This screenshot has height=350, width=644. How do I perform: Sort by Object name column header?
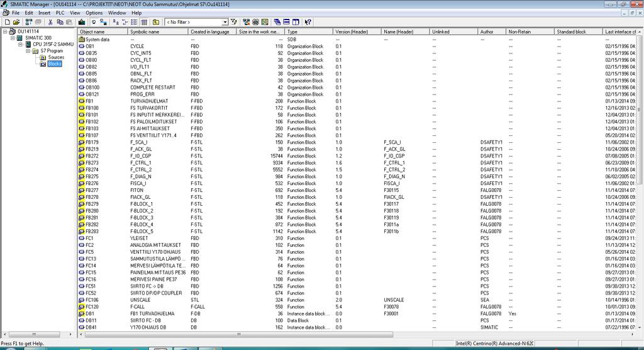(103, 31)
